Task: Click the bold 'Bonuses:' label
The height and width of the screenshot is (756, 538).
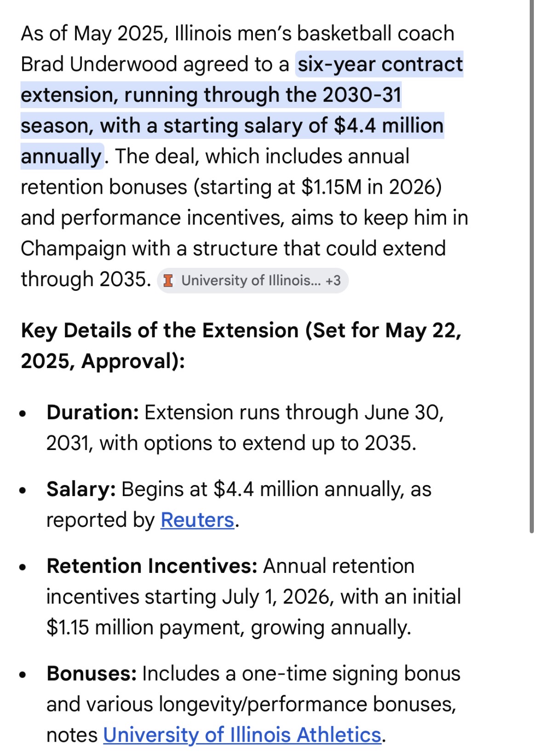Action: (92, 674)
